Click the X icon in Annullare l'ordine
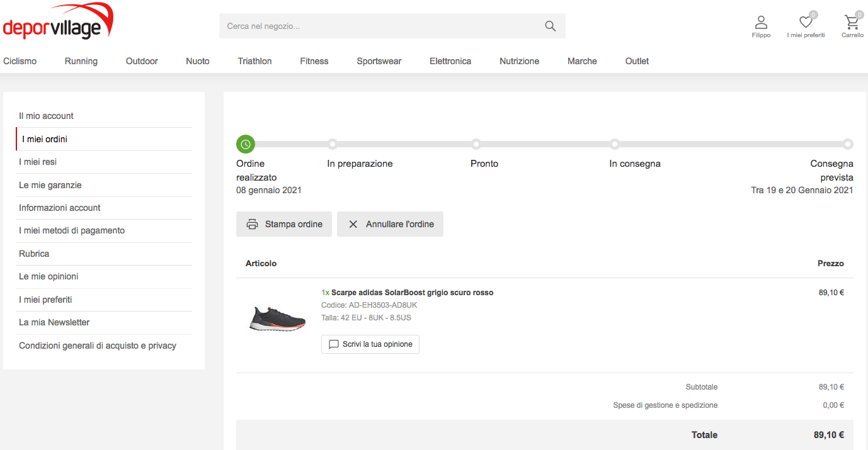The height and width of the screenshot is (450, 868). [x=353, y=224]
